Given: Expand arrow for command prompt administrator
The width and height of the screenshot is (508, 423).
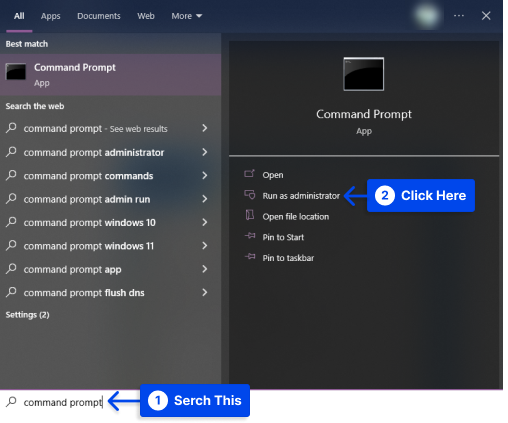Looking at the screenshot, I should [205, 152].
